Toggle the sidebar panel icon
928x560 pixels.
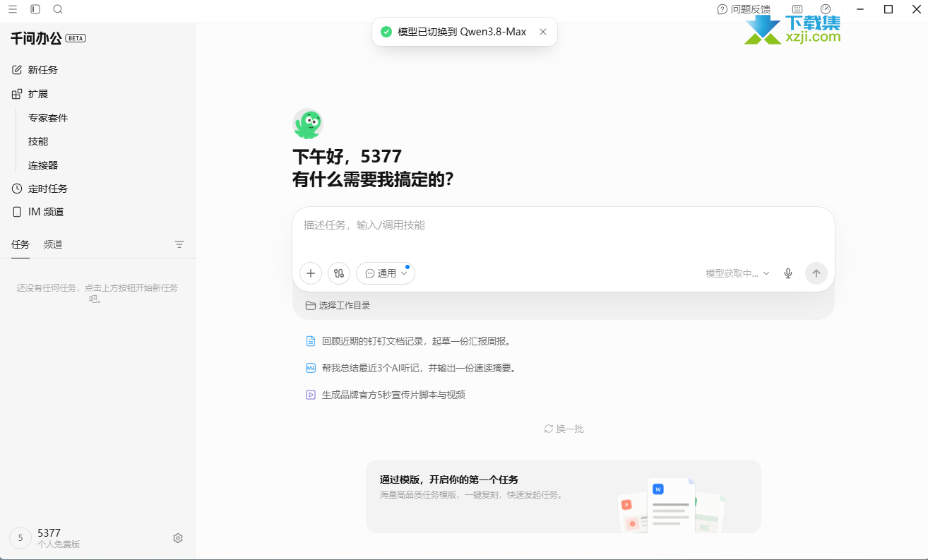(x=35, y=9)
